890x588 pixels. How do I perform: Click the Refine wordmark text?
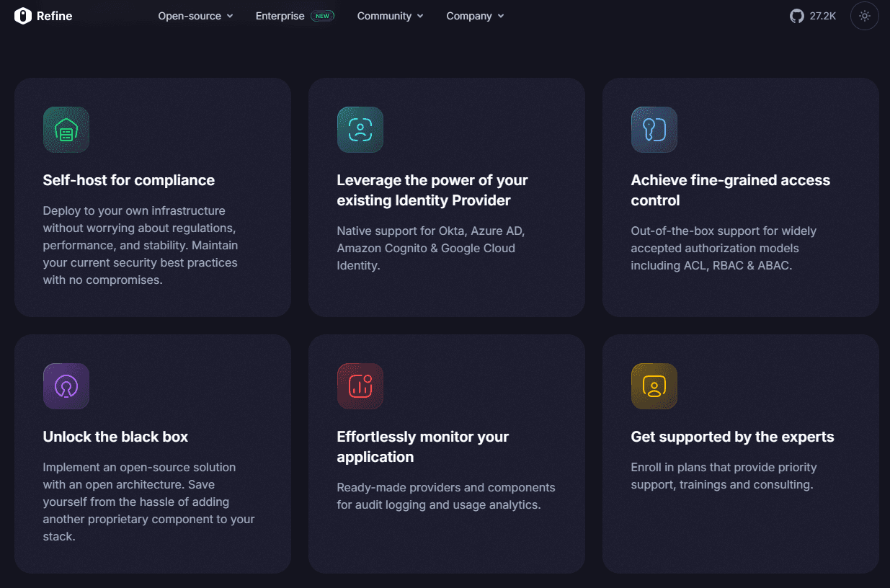pyautogui.click(x=55, y=16)
